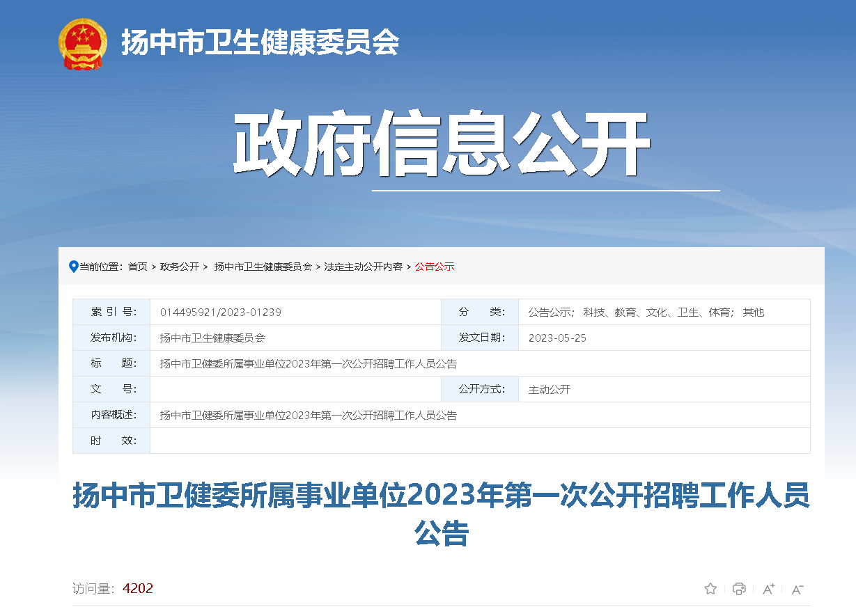Select the title text in 标题 row
The image size is (856, 616).
(309, 364)
